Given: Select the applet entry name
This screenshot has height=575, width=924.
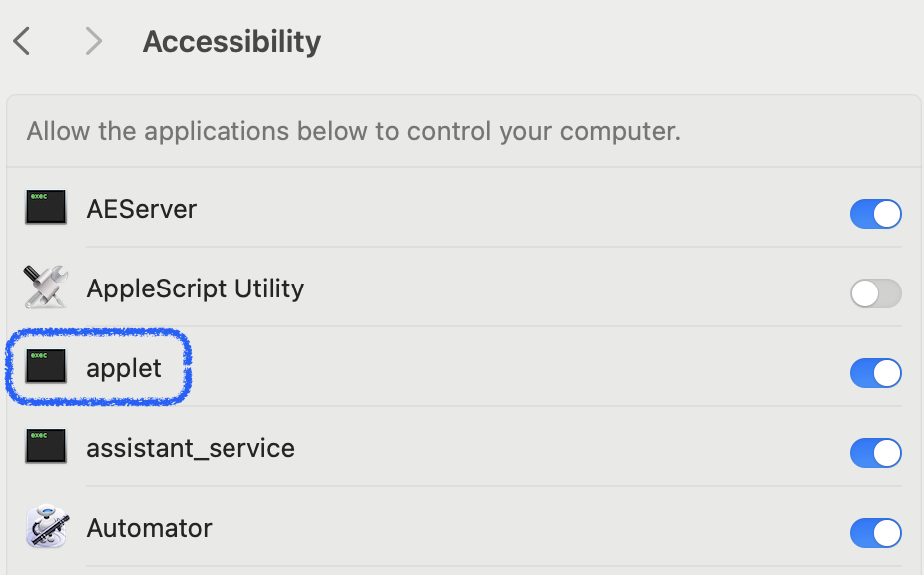Looking at the screenshot, I should [x=124, y=369].
